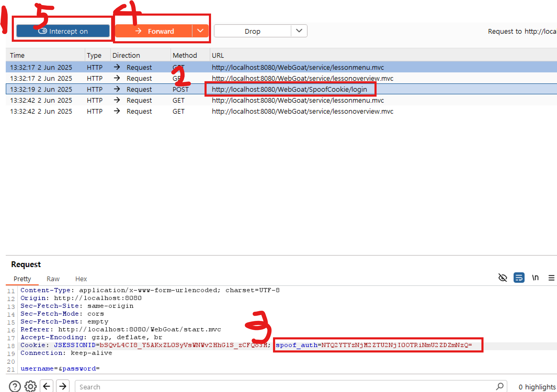
Task: Click the magnifier search icon
Action: pyautogui.click(x=500, y=386)
